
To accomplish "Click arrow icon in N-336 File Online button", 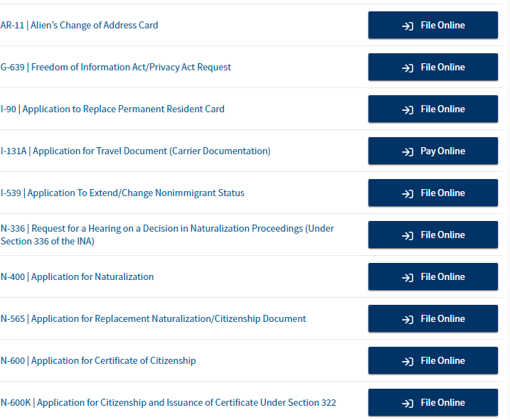I will tap(408, 236).
